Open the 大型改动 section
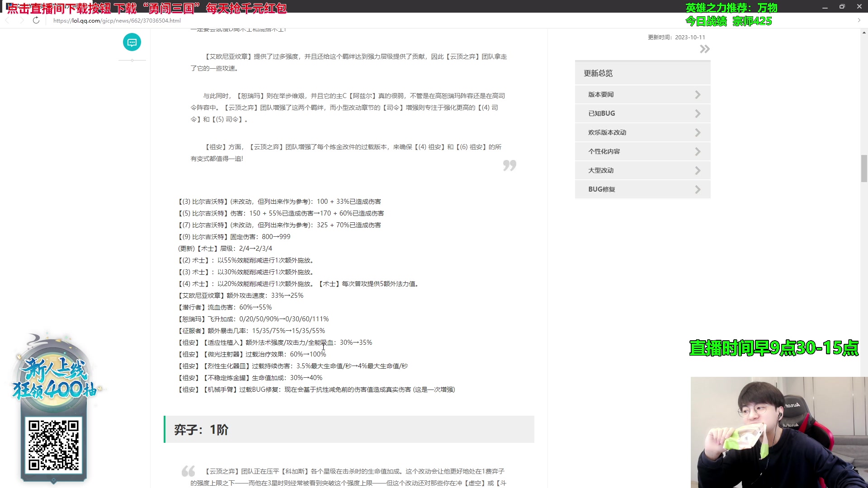868x488 pixels. point(642,170)
